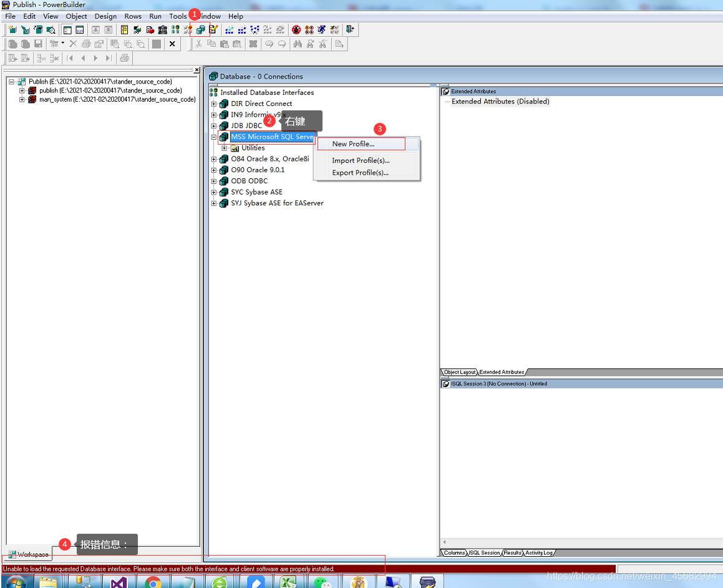Image resolution: width=723 pixels, height=588 pixels.
Task: Click the Copy icon on the toolbar
Action: coord(212,44)
